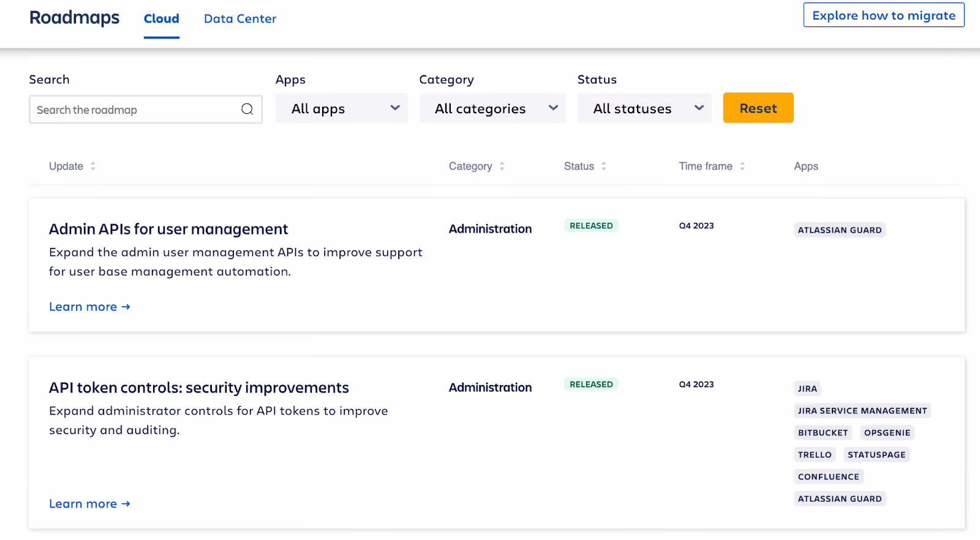Sort by Time frame column arrows
The height and width of the screenshot is (540, 980).
[742, 166]
